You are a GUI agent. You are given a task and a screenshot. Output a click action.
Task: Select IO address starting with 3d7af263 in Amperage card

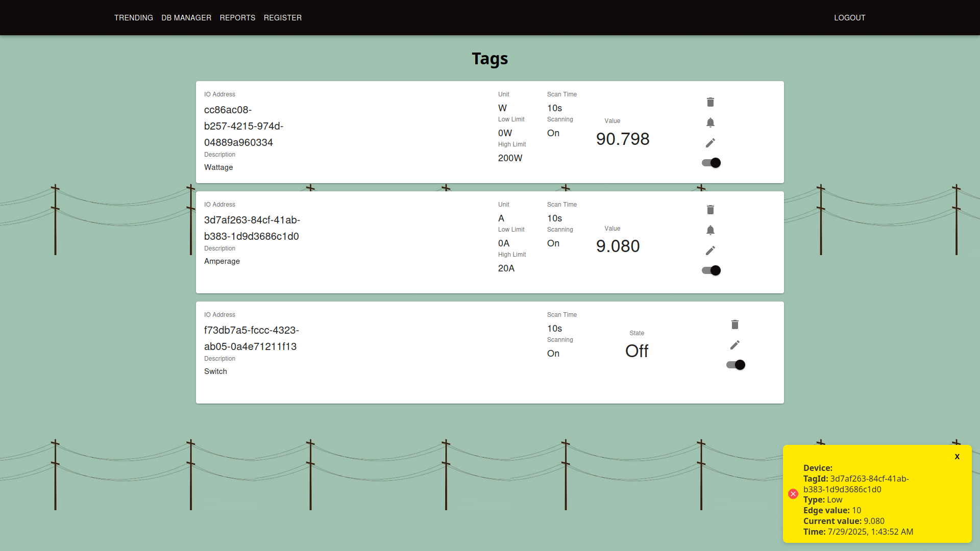pyautogui.click(x=252, y=228)
